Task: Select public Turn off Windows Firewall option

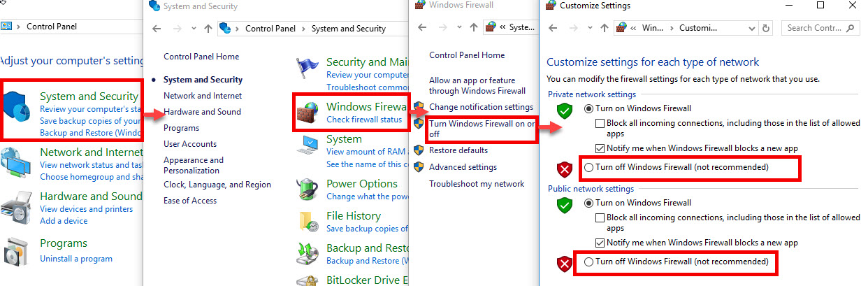Action: click(x=589, y=262)
